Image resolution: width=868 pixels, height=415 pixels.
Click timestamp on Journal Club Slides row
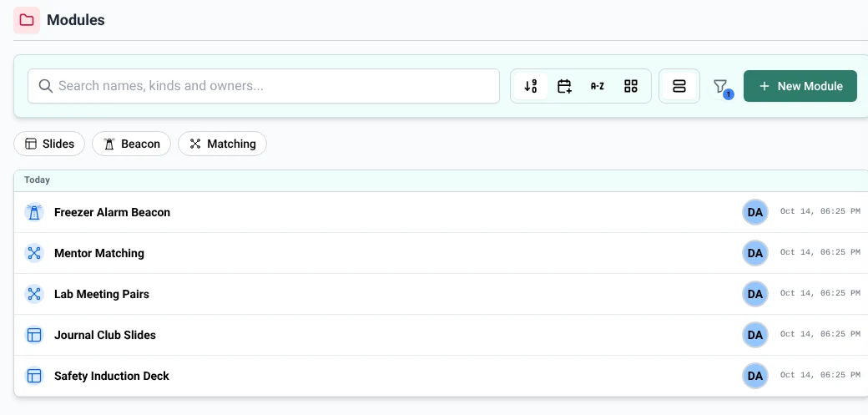tap(820, 334)
